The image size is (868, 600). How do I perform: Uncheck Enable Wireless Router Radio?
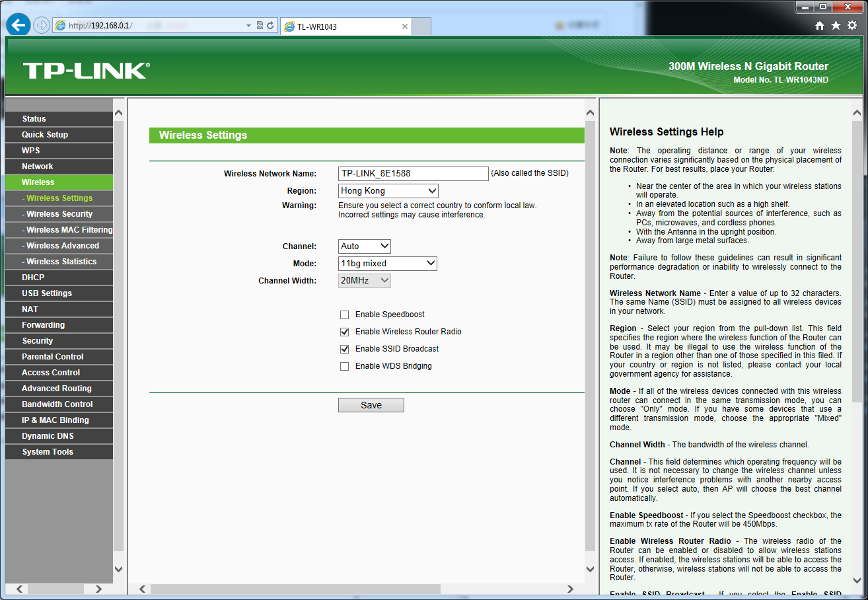coord(344,332)
